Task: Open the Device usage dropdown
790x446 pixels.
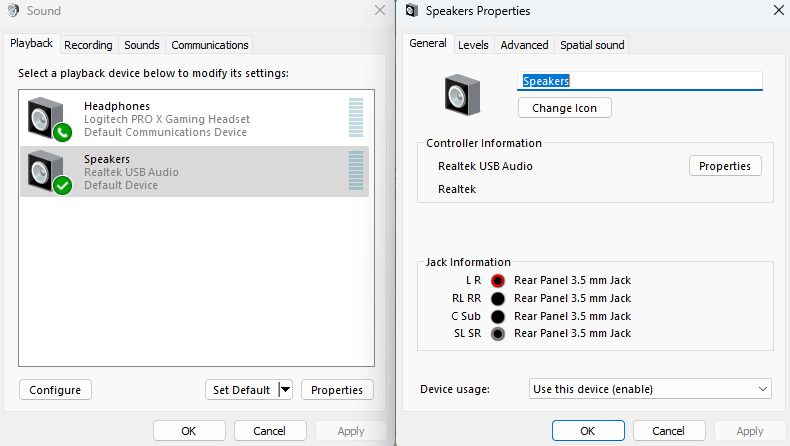Action: [x=650, y=389]
